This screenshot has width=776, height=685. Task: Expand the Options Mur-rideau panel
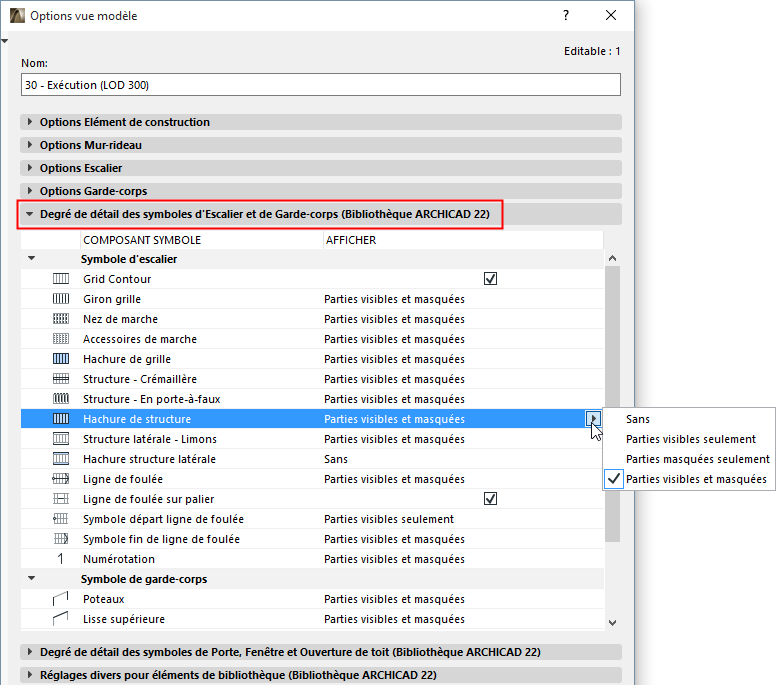(30, 145)
